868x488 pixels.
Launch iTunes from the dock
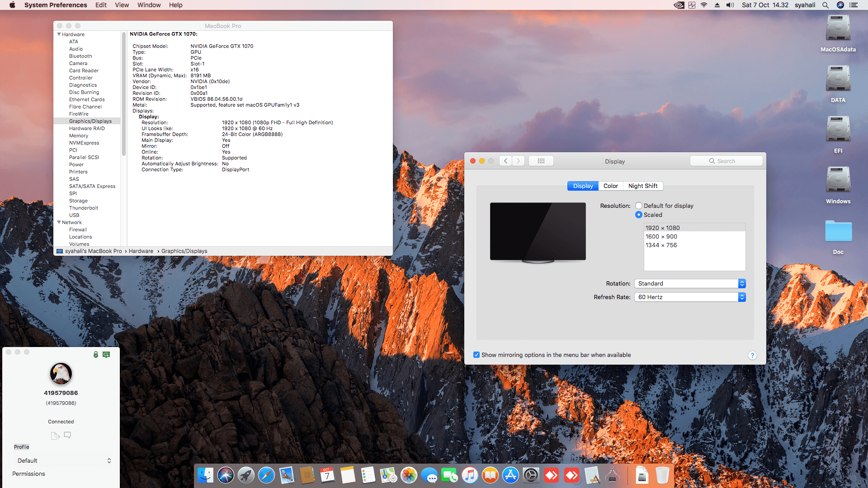[470, 475]
